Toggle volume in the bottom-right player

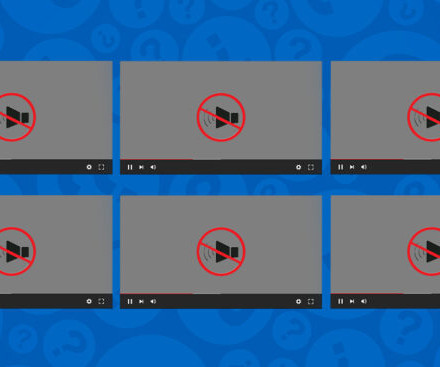tap(364, 301)
